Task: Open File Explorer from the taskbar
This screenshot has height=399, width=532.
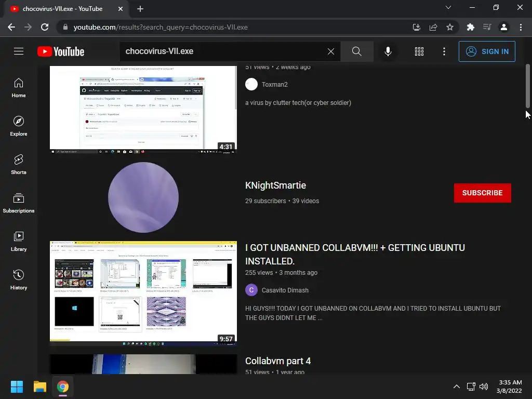Action: 39,387
